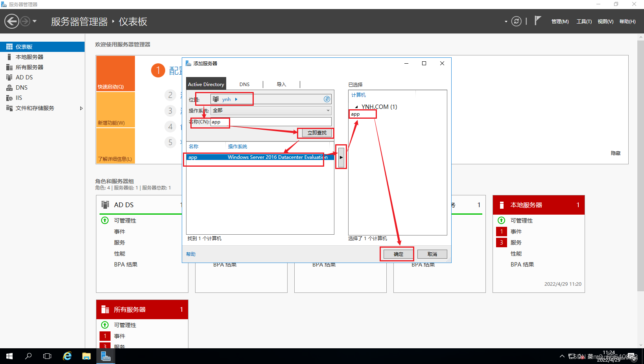Click the 名称(CN) input field
644x364 pixels.
[x=271, y=122]
